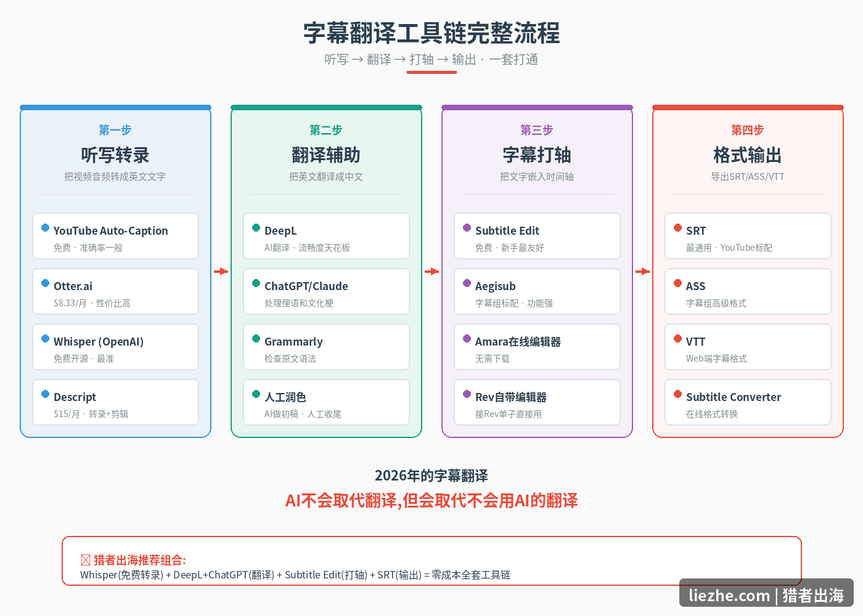
Task: Select the Amara在线编辑器 title
Action: tap(518, 341)
